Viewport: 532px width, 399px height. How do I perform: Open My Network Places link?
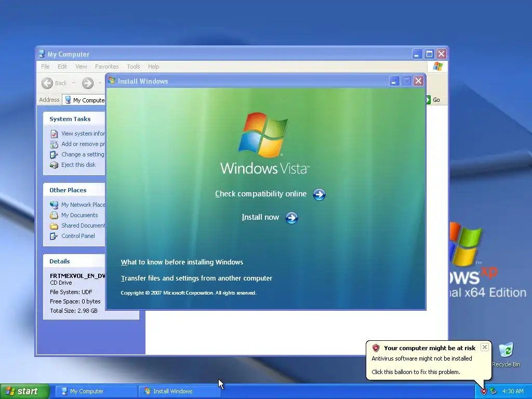click(x=83, y=205)
